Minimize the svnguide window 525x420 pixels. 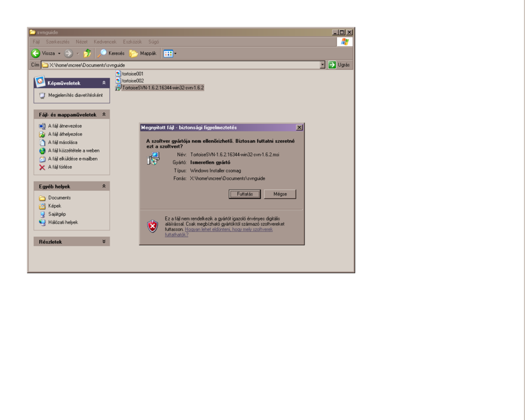[x=335, y=32]
